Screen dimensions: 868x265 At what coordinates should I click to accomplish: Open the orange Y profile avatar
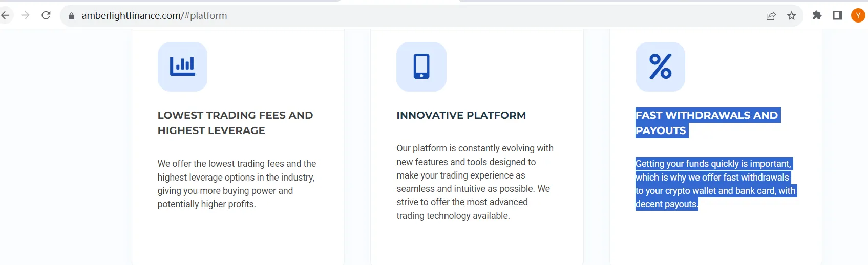click(x=858, y=15)
